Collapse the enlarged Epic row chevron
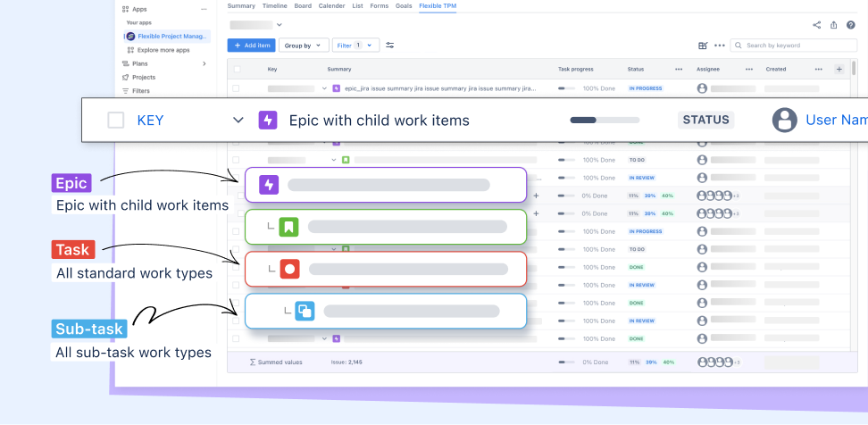The image size is (868, 425). [x=238, y=120]
